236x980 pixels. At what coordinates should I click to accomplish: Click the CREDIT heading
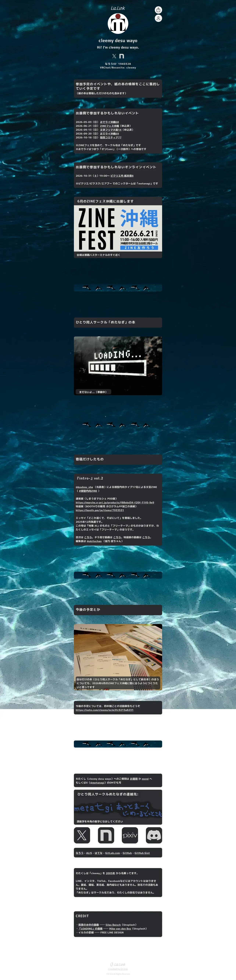(82, 916)
